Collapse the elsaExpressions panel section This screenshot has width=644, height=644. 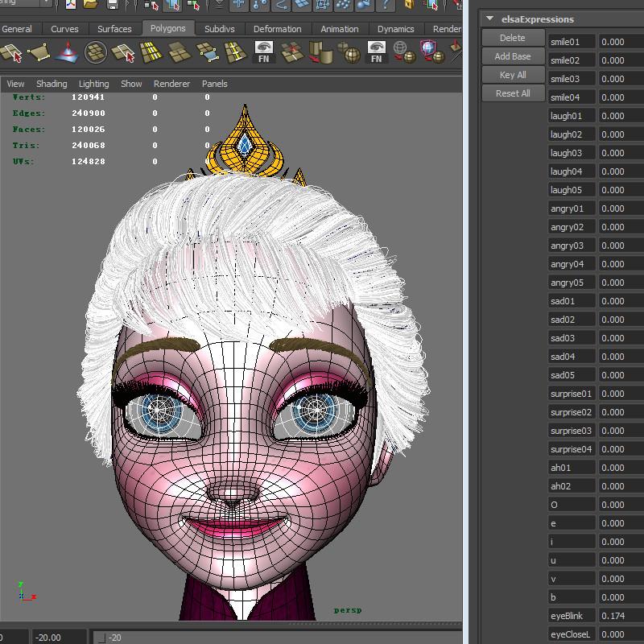[x=489, y=19]
